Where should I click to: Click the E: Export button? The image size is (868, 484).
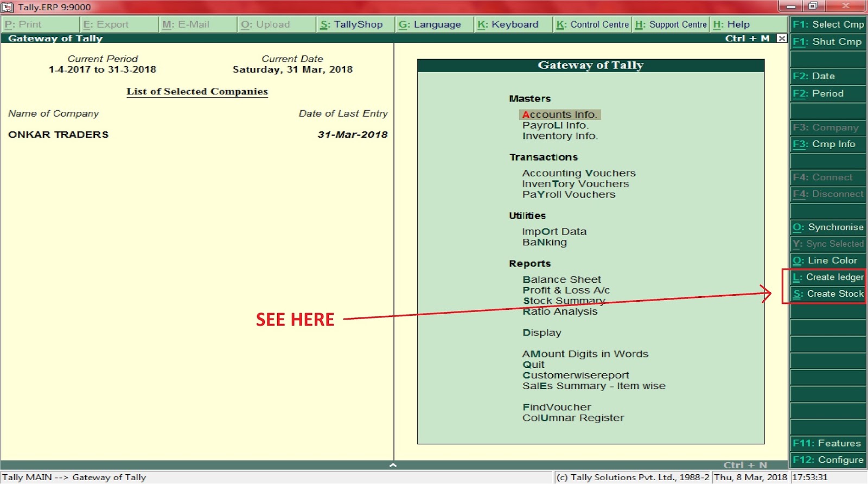pyautogui.click(x=119, y=24)
